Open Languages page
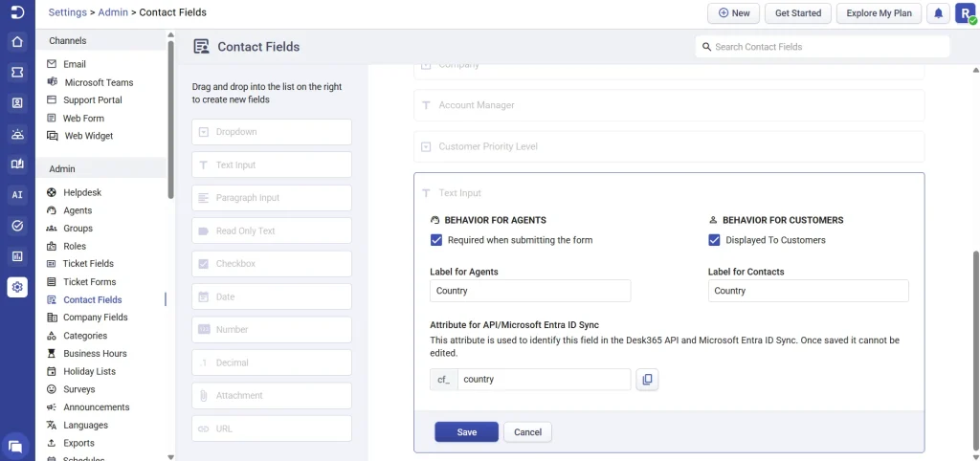 tap(85, 425)
